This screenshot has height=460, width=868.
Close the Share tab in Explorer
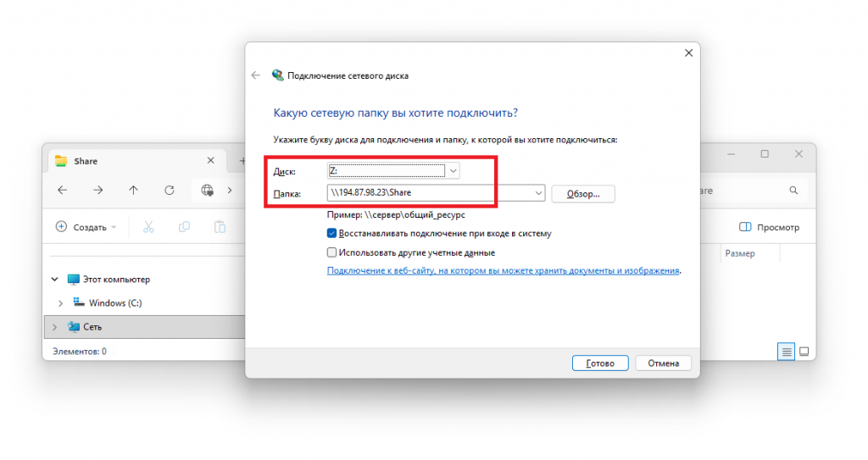pyautogui.click(x=210, y=160)
